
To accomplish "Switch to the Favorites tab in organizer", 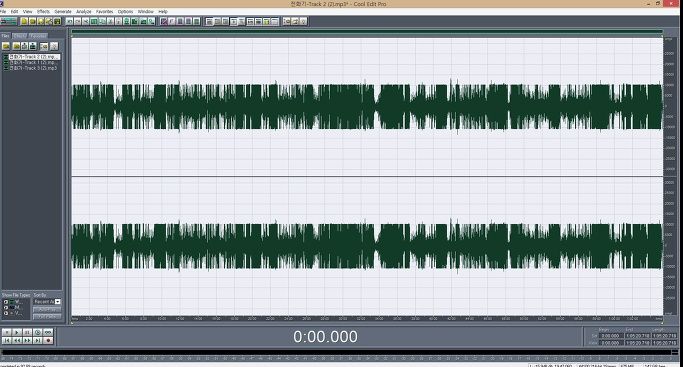I will [38, 36].
